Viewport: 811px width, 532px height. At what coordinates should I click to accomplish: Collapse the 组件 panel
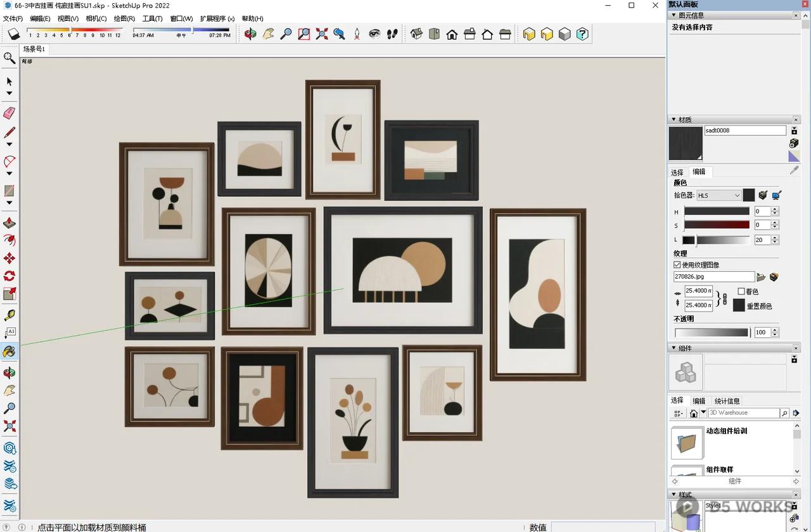673,348
